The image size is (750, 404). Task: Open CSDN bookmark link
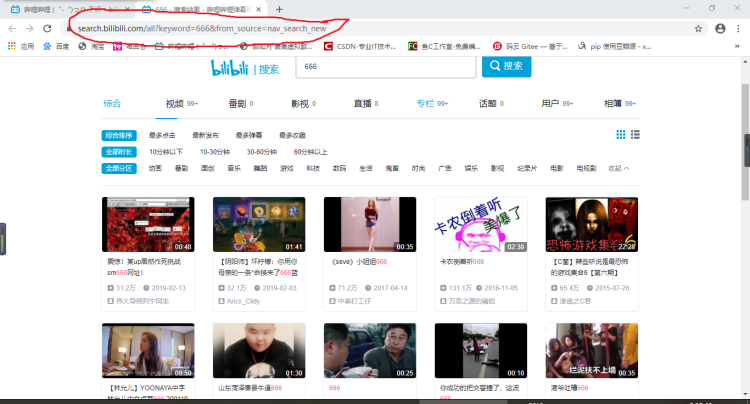coord(360,46)
